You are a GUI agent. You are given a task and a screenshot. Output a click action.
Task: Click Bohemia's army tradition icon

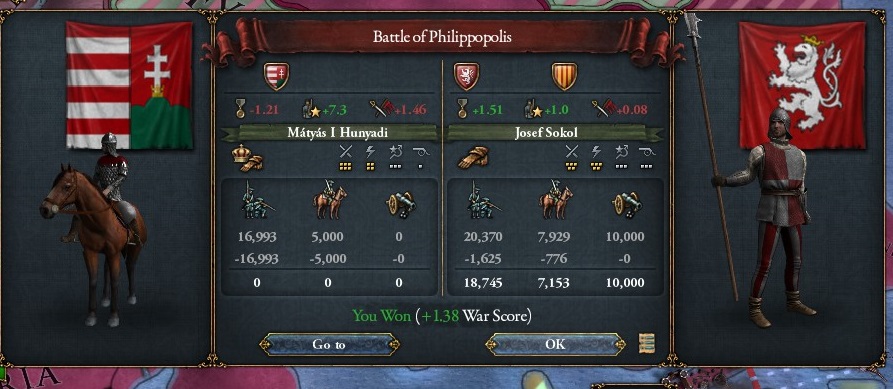point(533,109)
